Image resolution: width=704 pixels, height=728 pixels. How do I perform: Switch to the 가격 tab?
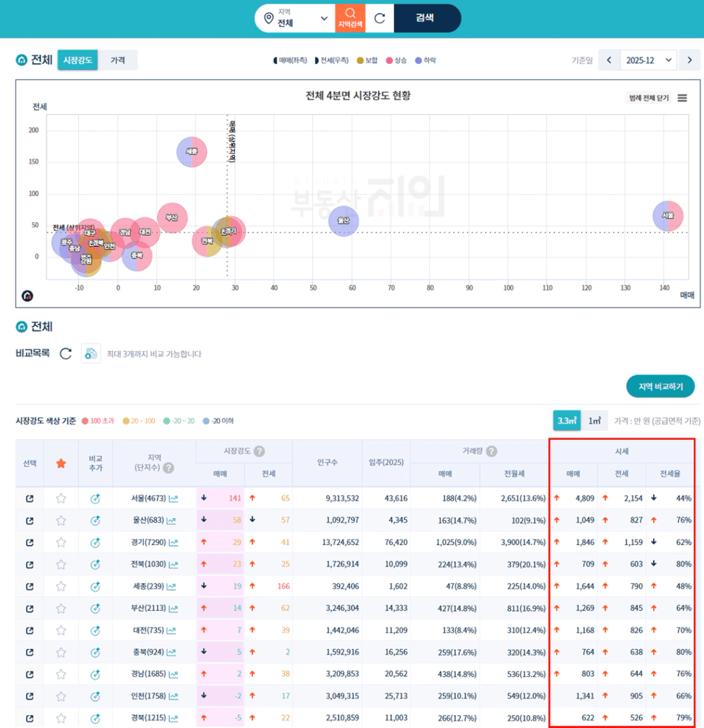coord(118,60)
